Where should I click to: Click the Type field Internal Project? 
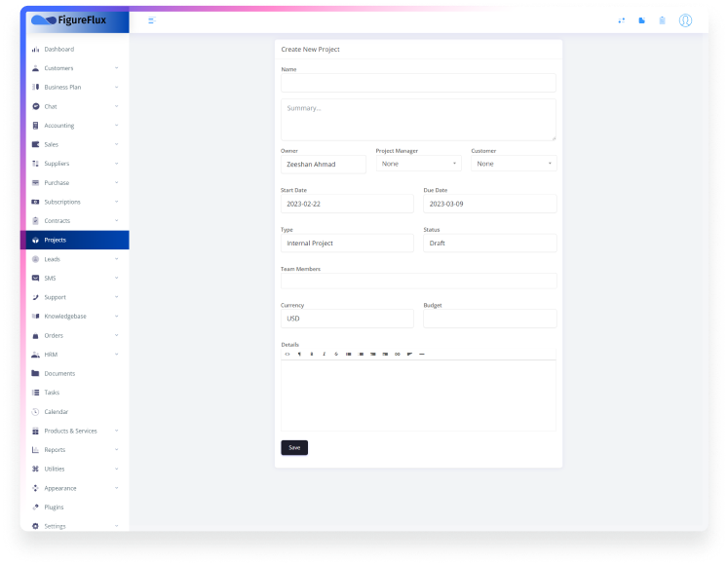[x=347, y=244]
